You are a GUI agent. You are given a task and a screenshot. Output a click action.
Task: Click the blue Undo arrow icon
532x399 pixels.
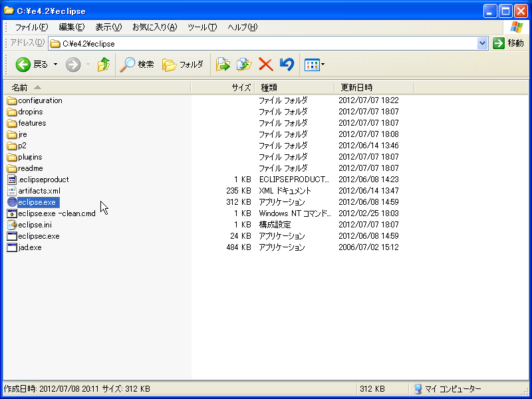coord(287,64)
